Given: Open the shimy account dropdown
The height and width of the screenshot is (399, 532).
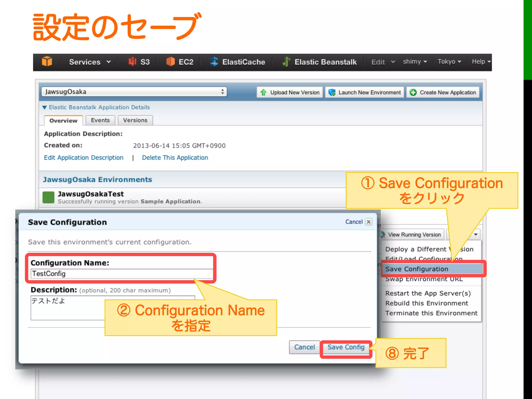Looking at the screenshot, I should 415,62.
